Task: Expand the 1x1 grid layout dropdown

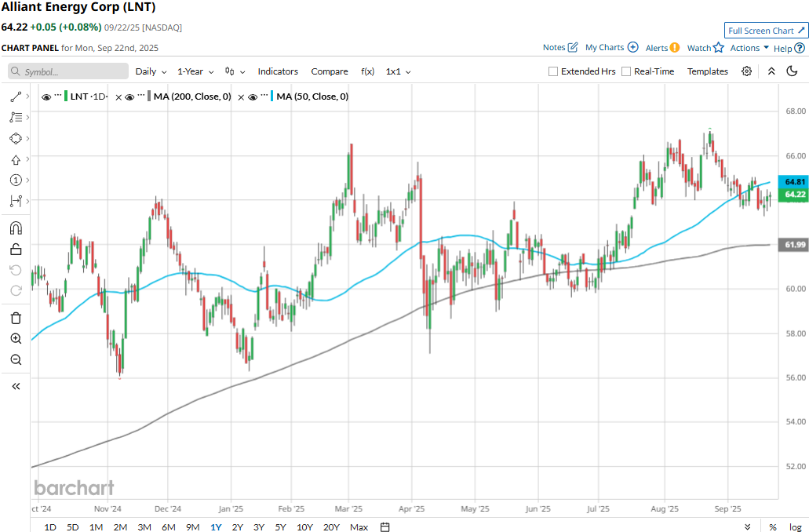Action: (398, 71)
